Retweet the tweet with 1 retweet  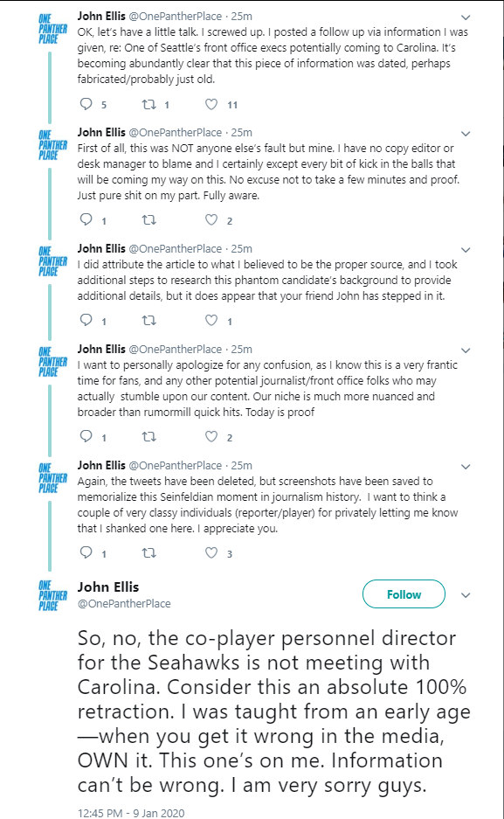click(x=149, y=105)
